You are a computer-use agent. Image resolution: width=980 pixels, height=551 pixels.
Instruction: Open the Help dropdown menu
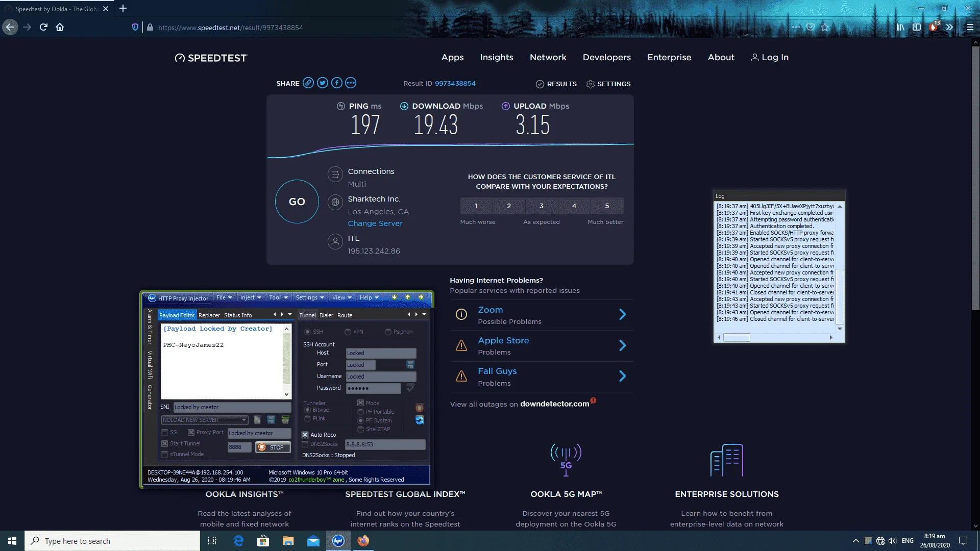coord(369,297)
